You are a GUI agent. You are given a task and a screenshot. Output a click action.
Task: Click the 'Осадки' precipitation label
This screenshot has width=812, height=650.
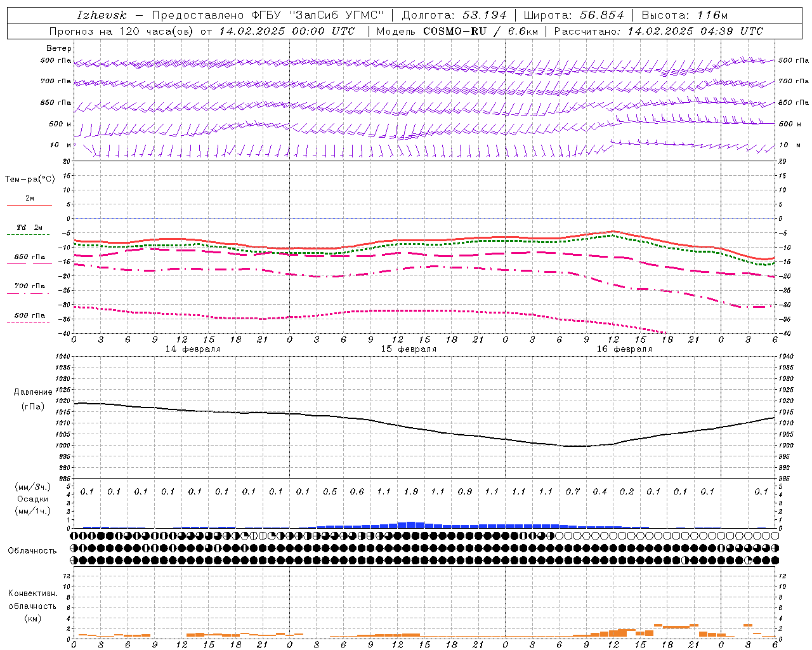[33, 499]
